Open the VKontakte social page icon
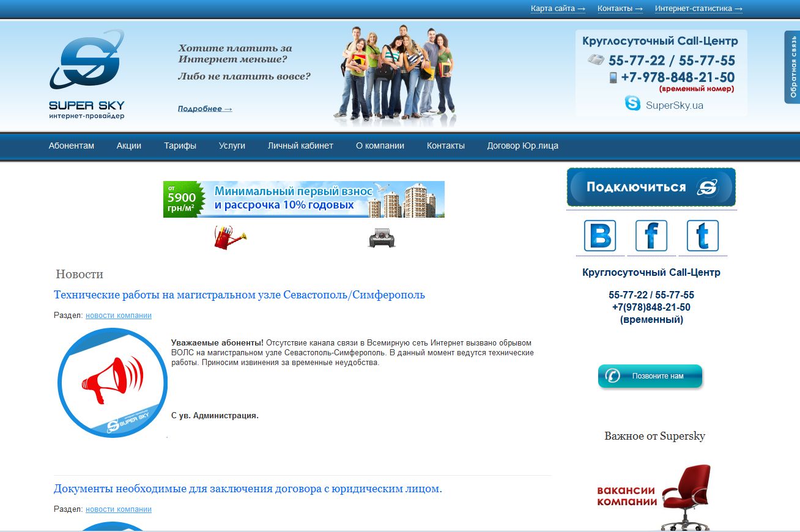 point(600,235)
